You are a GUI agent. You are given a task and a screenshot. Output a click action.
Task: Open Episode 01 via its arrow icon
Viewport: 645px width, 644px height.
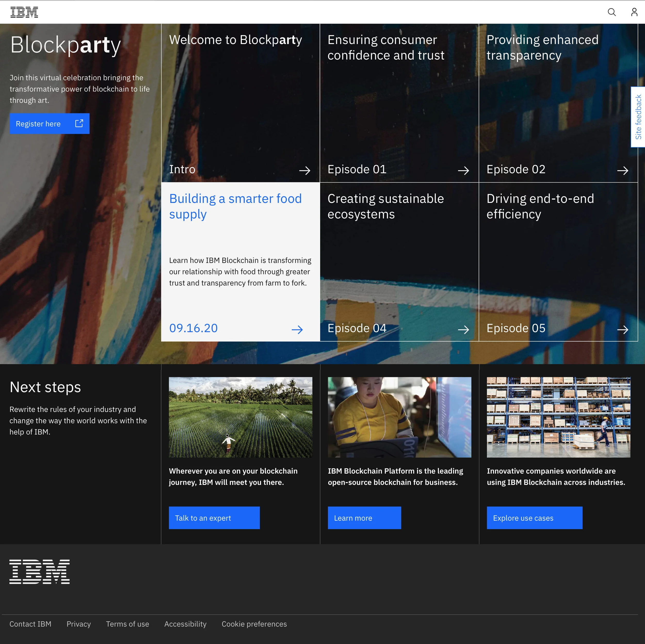pyautogui.click(x=464, y=170)
